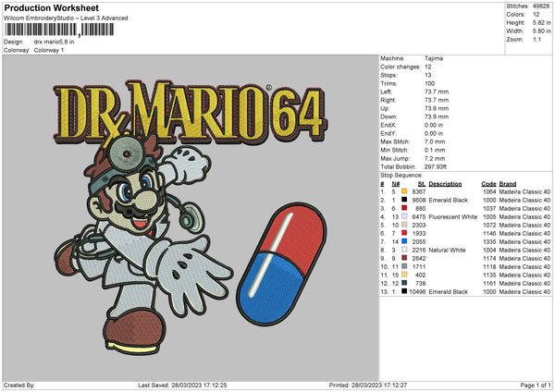Click 'Madeira Classic 40' brand in stop row 7
Image resolution: width=555 pixels, height=392 pixels.
coord(524,241)
